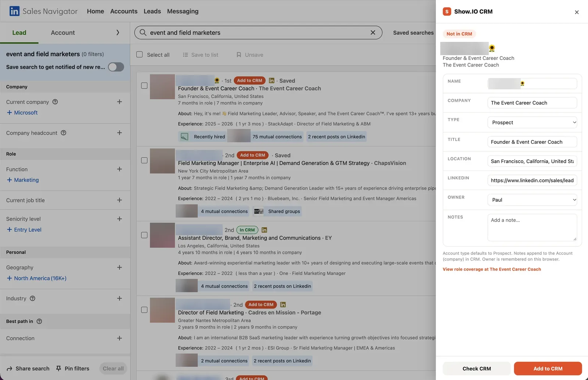Viewport: 588px width, 380px height.
Task: Check the Founder & Event Career Coach lead checkbox
Action: (144, 86)
